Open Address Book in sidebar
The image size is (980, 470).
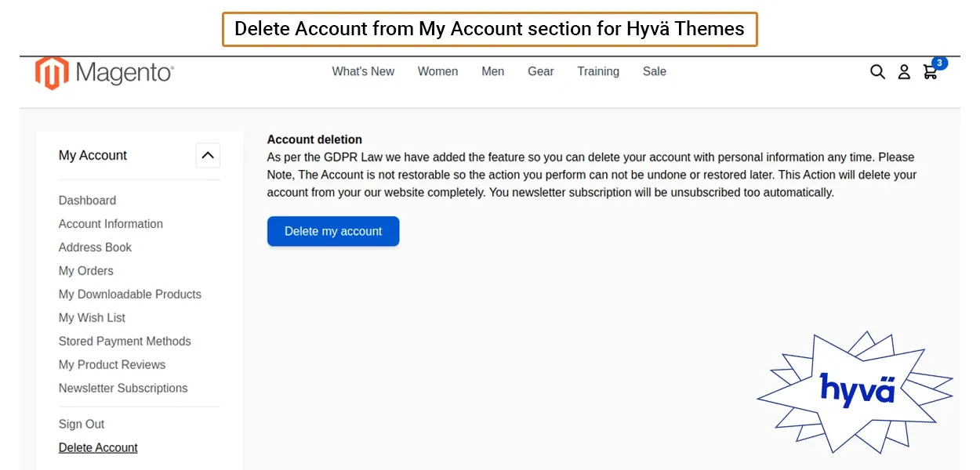click(95, 248)
